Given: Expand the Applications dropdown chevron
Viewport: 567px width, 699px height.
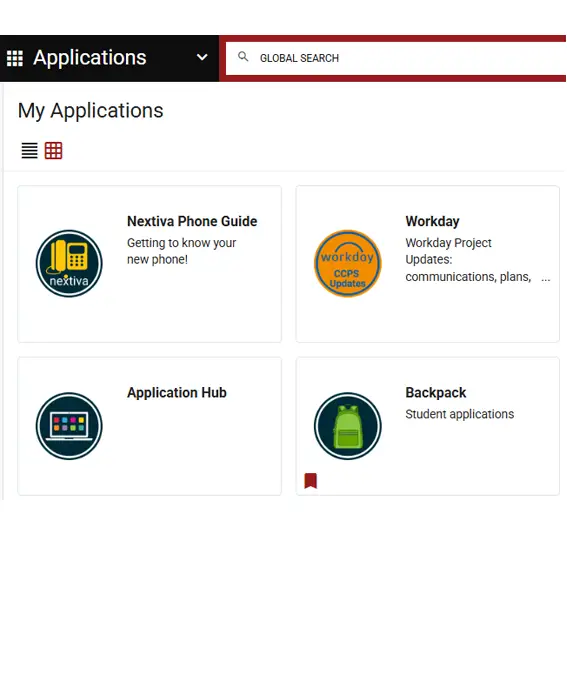Looking at the screenshot, I should click(202, 58).
